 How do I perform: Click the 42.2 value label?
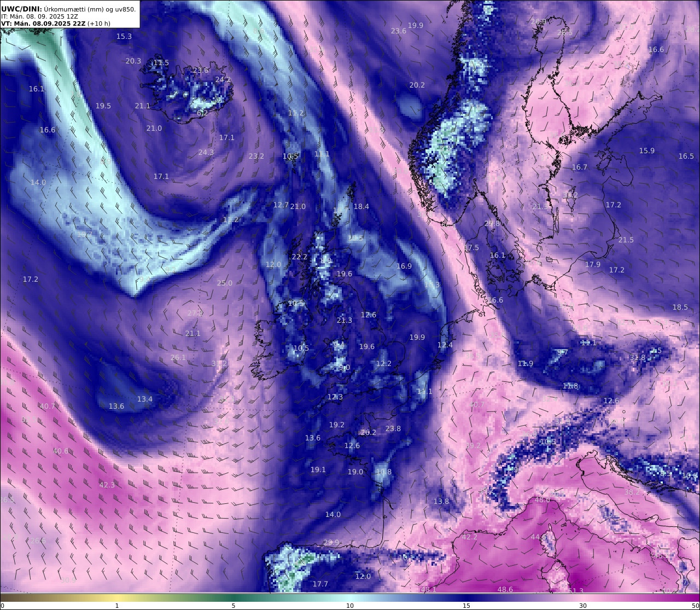click(470, 537)
